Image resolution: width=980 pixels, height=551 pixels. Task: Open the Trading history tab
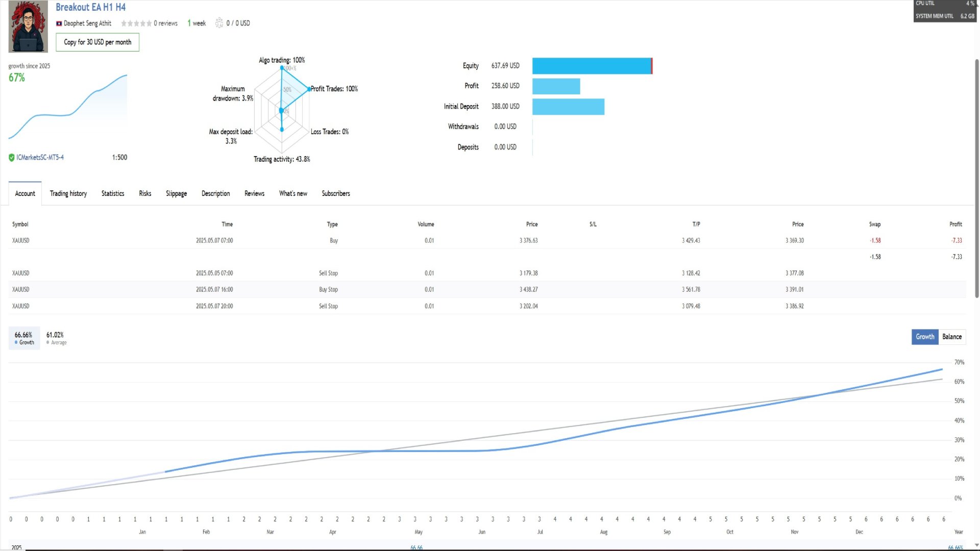pos(68,193)
